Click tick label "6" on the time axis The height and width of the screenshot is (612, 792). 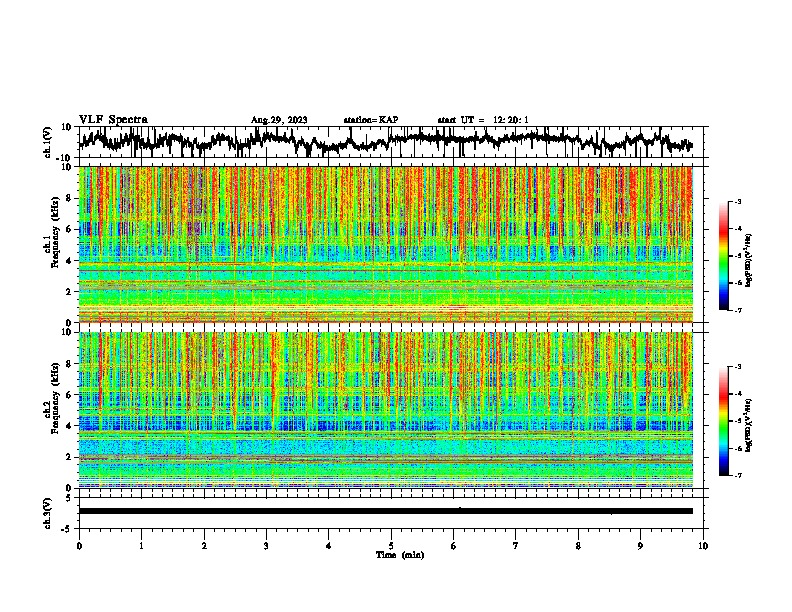pos(454,546)
